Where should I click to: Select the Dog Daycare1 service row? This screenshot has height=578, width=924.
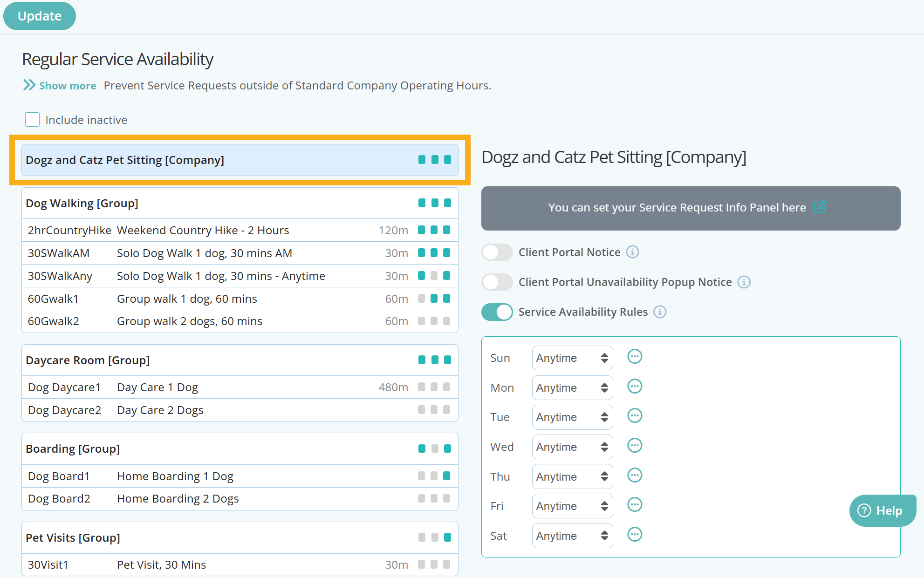[240, 387]
